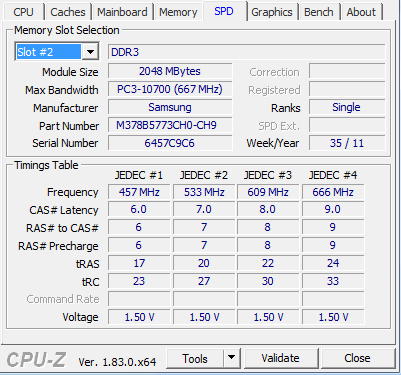Click the JEDEC #1 voltage 1.50 V cell
The height and width of the screenshot is (375, 401).
pos(139,317)
